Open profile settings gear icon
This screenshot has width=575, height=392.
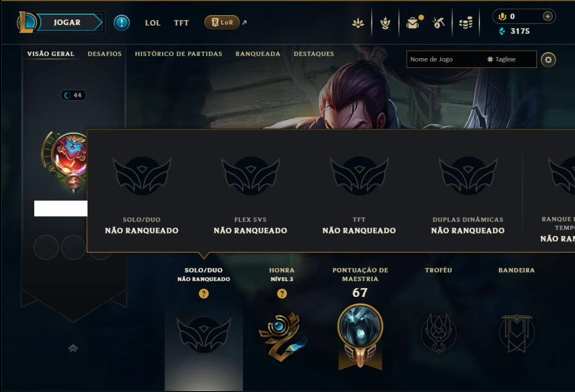point(548,59)
